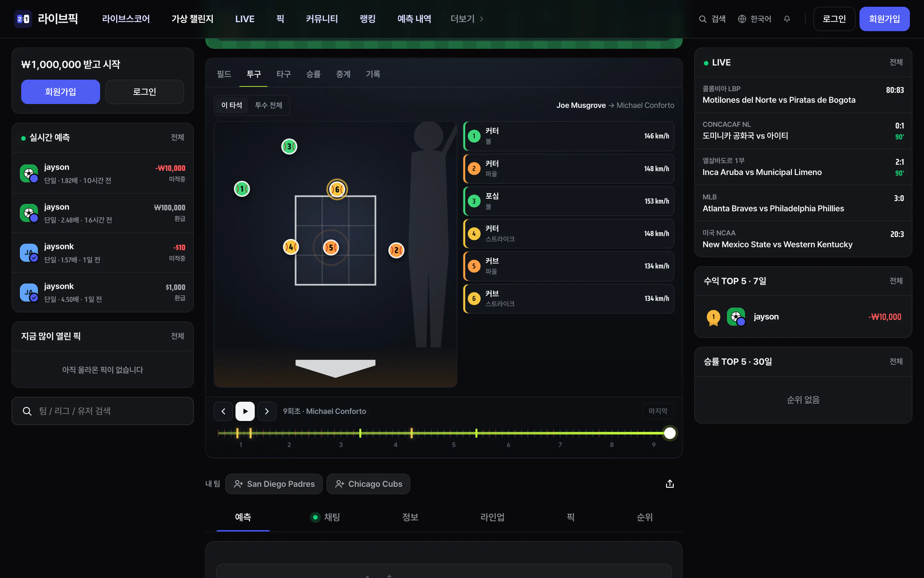This screenshot has height=578, width=924.
Task: Click pitch marker 1 on strike zone
Action: 242,189
